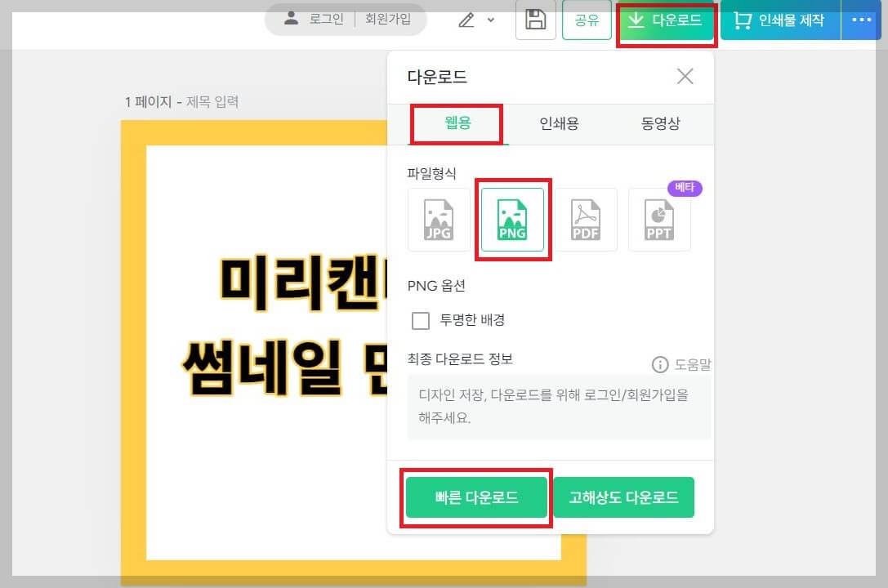
Task: Click the person icon next to 로그인
Action: [292, 20]
